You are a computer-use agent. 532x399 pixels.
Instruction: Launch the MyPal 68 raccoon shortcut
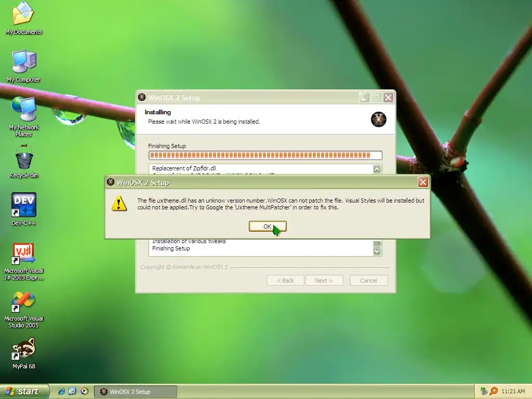[24, 353]
